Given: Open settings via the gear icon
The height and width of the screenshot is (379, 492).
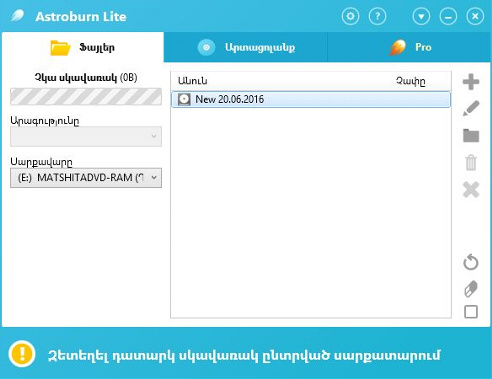Looking at the screenshot, I should pos(350,16).
